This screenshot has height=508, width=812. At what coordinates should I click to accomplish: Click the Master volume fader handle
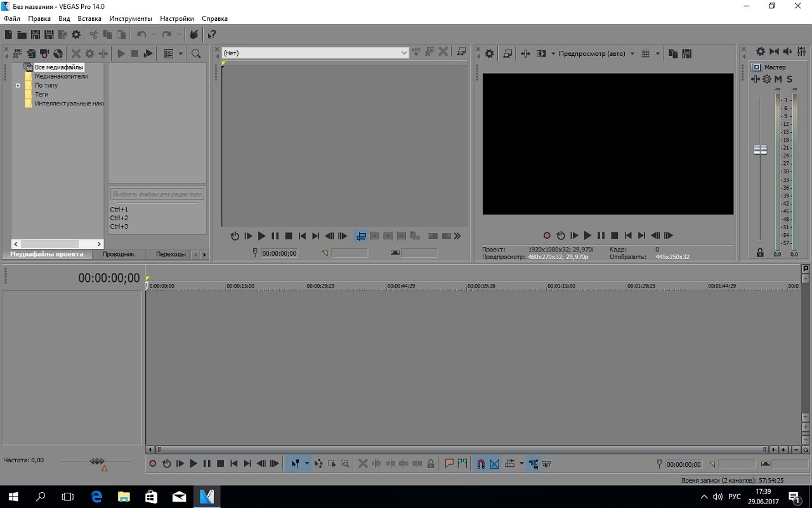[x=760, y=150]
